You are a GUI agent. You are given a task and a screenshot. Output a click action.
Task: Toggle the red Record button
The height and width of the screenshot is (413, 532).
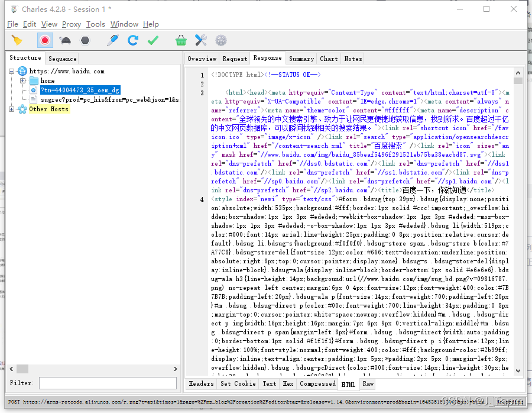(45, 40)
